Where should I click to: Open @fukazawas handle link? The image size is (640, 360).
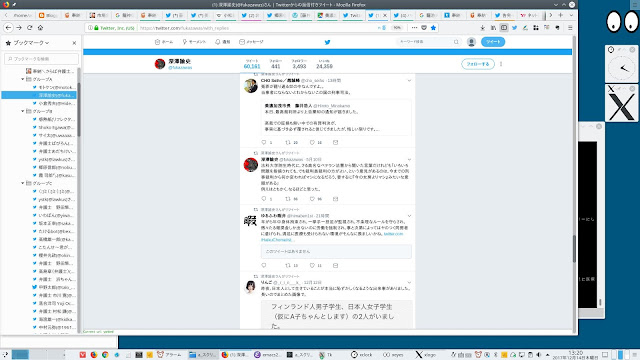180,68
